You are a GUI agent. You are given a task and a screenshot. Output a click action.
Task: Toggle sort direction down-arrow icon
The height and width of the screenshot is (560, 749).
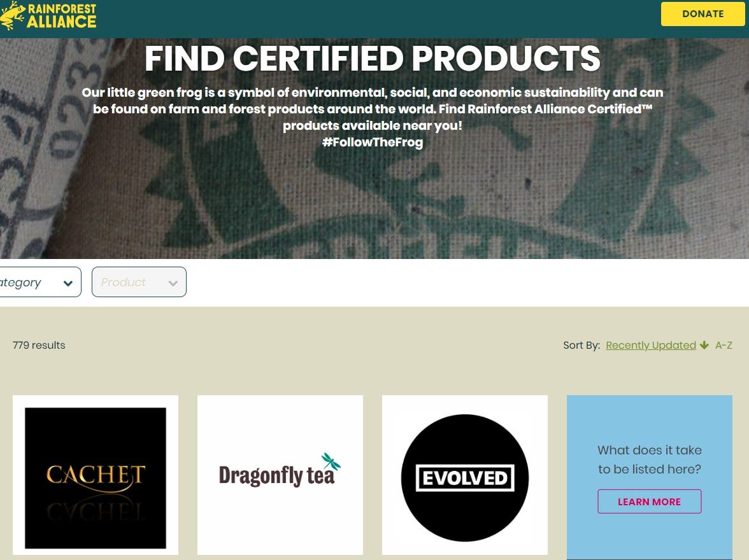tap(704, 345)
